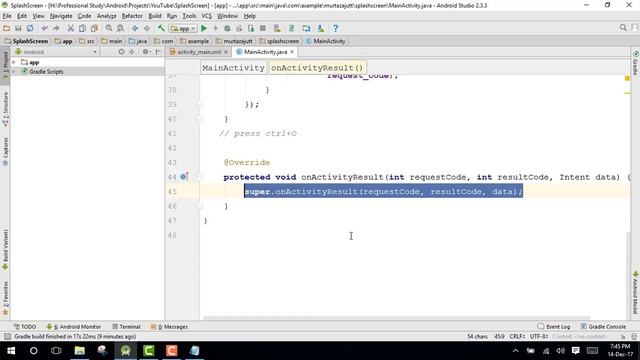The width and height of the screenshot is (640, 360).
Task: Open the Refactor menu
Action: (x=132, y=16)
